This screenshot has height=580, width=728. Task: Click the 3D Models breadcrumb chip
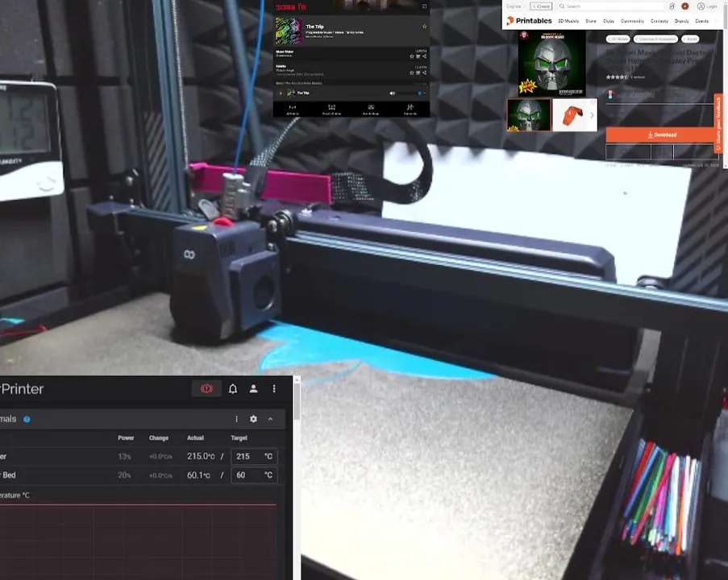pos(618,39)
